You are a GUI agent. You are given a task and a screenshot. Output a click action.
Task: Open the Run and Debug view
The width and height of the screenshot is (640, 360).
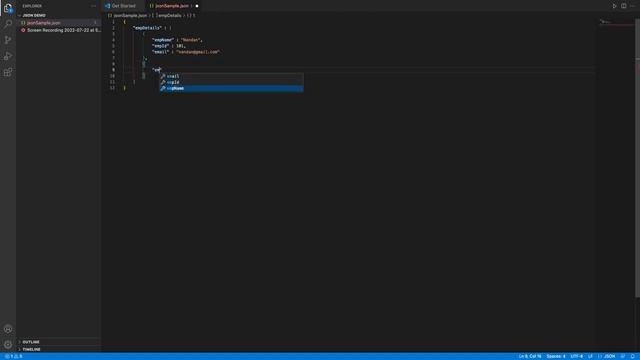[x=8, y=56]
